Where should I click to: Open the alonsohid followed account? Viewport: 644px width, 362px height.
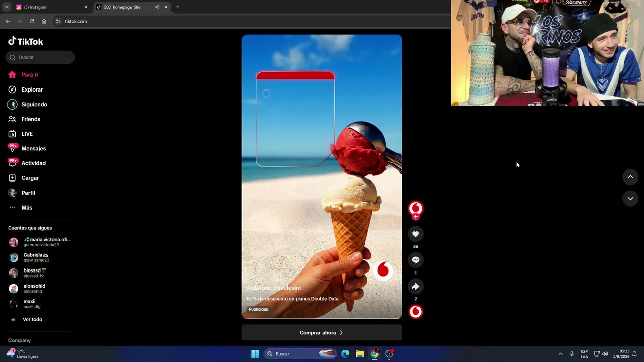(x=40, y=289)
